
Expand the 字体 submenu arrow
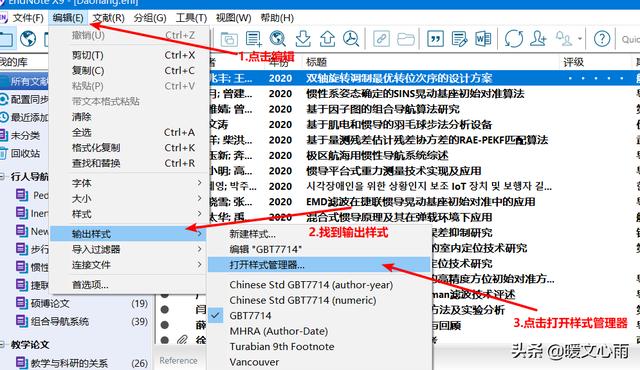pyautogui.click(x=200, y=183)
